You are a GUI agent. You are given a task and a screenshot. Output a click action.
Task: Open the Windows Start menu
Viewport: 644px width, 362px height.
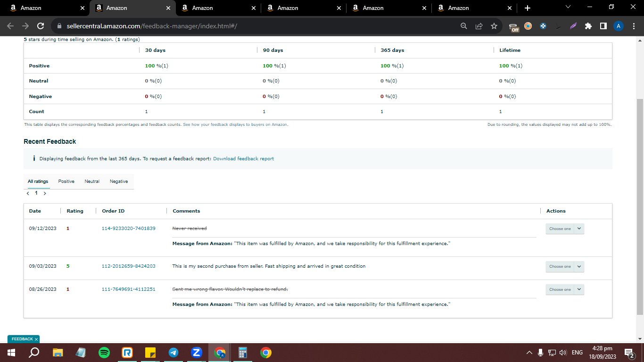[x=11, y=352]
